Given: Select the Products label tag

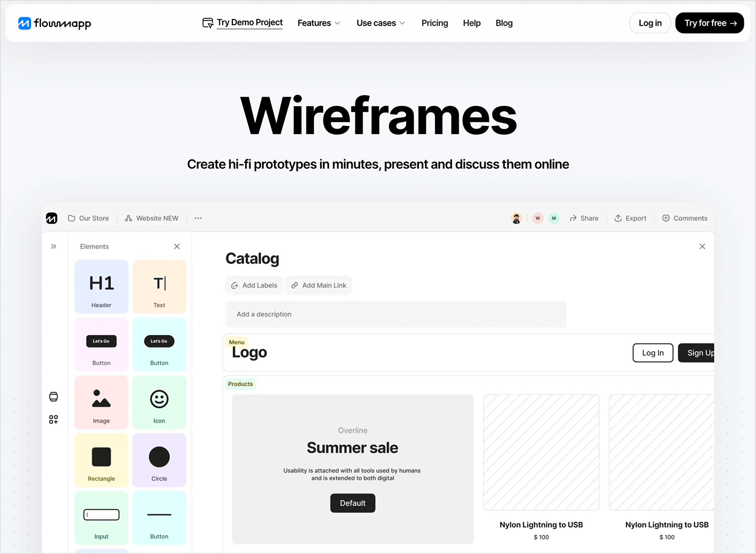Looking at the screenshot, I should pyautogui.click(x=240, y=384).
